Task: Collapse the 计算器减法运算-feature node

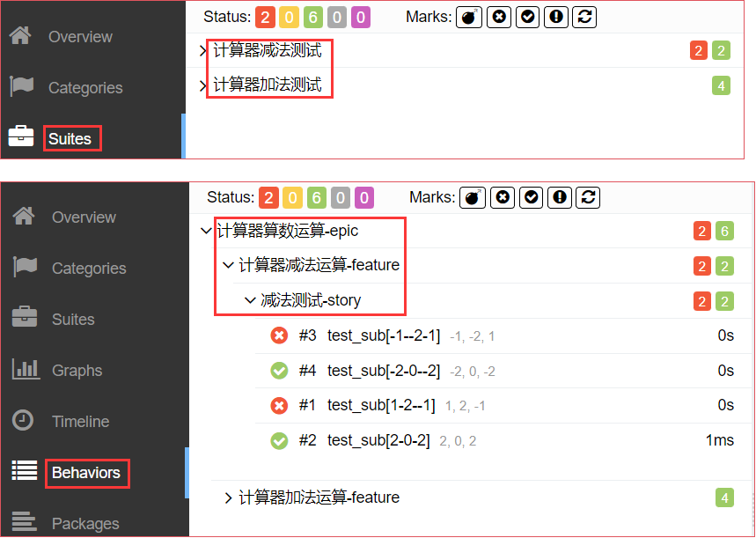Action: [x=229, y=265]
